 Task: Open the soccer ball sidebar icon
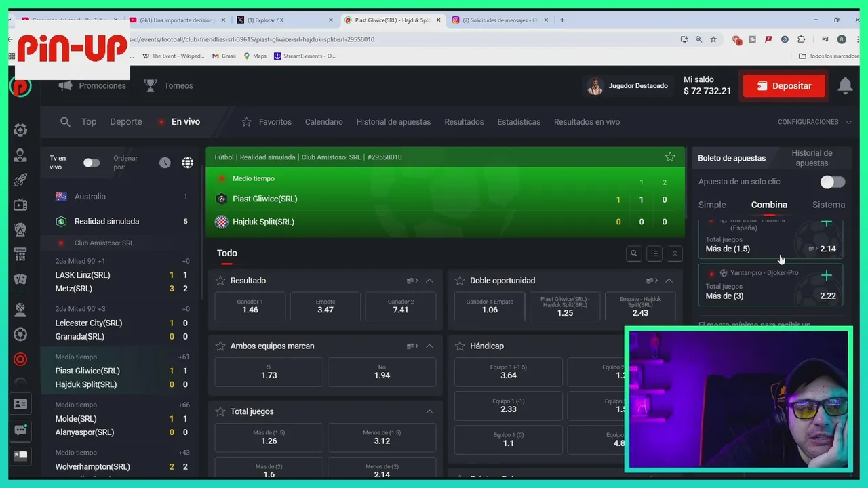click(x=20, y=334)
